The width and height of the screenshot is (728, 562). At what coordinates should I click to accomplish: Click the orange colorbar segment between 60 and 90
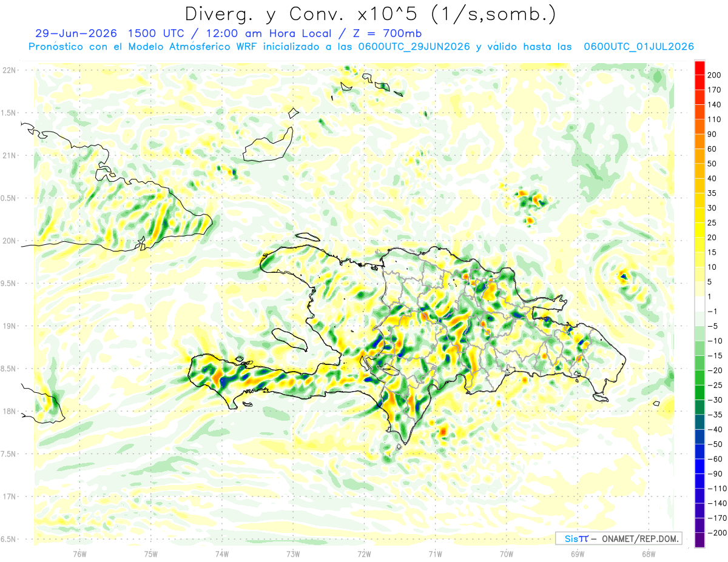699,141
